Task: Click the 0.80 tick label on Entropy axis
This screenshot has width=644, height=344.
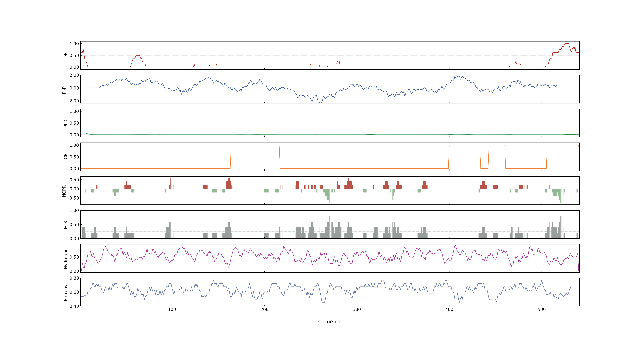Action: 74,278
